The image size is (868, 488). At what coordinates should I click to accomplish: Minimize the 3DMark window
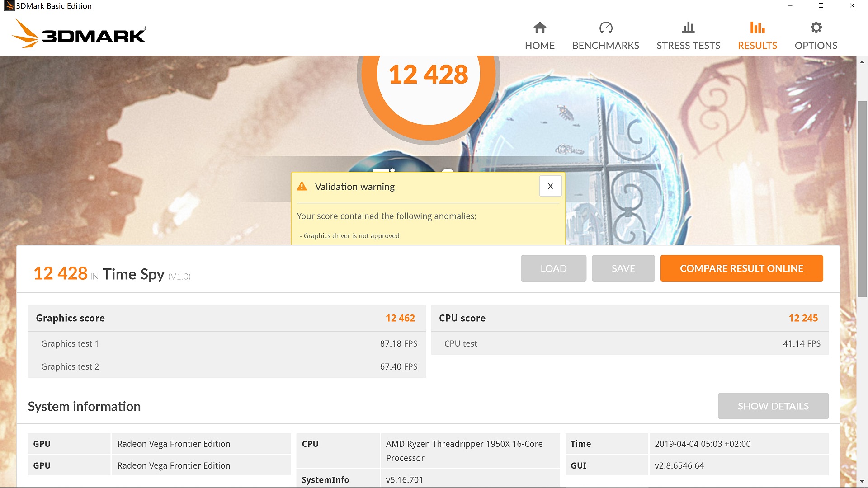click(790, 6)
